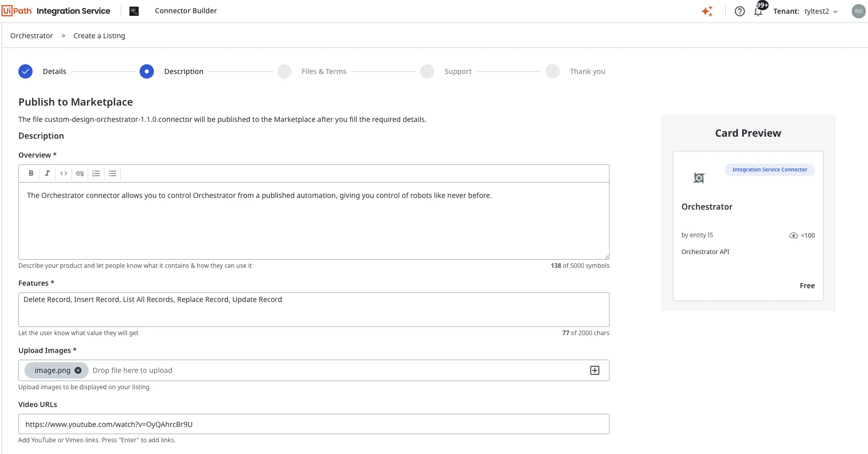
Task: Open the notifications bell
Action: click(758, 11)
